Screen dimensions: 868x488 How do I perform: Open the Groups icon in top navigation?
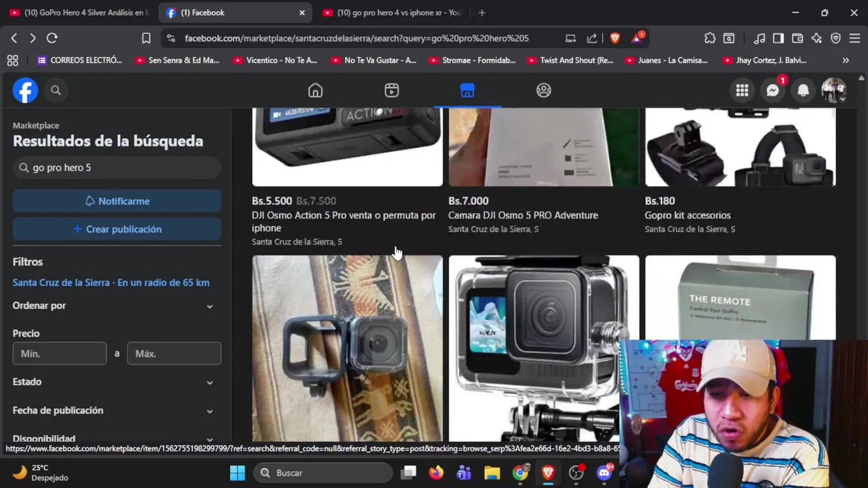coord(544,90)
